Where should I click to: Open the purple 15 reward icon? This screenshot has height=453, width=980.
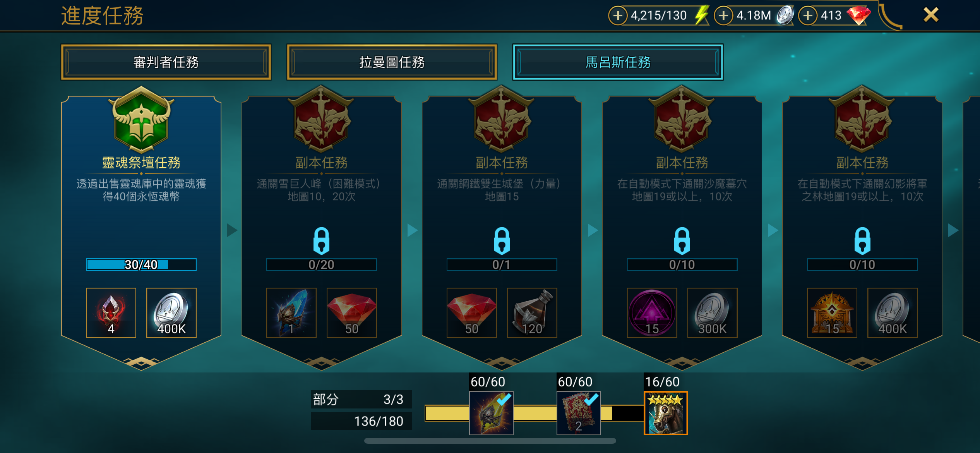652,313
